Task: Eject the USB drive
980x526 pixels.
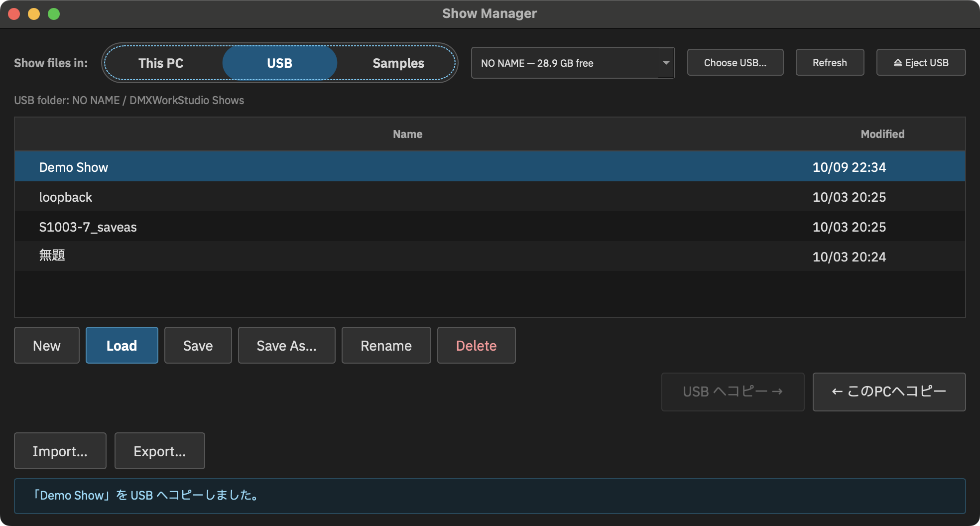Action: 921,63
